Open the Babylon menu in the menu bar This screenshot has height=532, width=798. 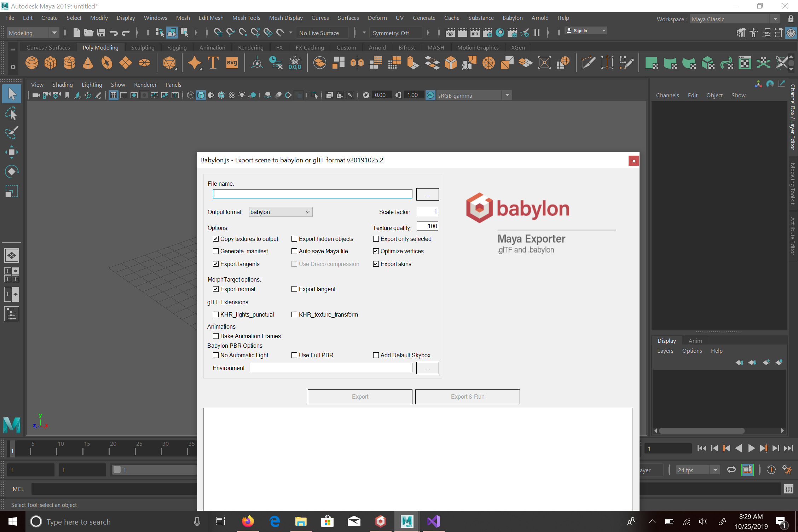pyautogui.click(x=512, y=18)
